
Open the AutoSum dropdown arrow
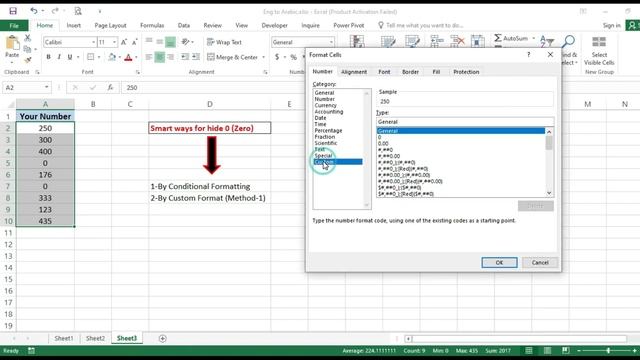click(x=533, y=38)
